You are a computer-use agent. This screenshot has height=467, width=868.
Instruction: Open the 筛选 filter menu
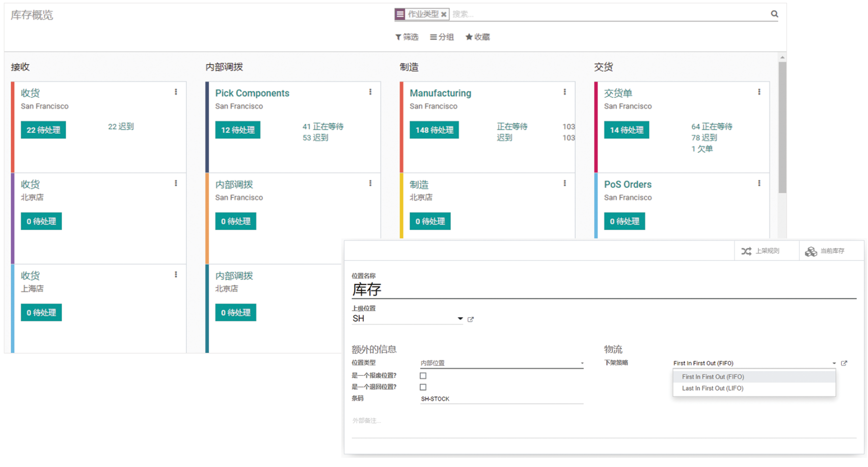406,37
